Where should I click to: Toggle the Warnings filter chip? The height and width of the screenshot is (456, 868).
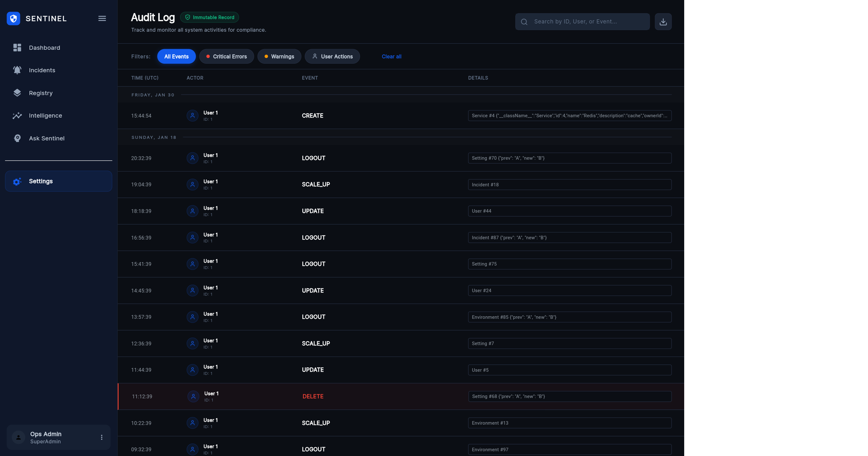(x=279, y=56)
